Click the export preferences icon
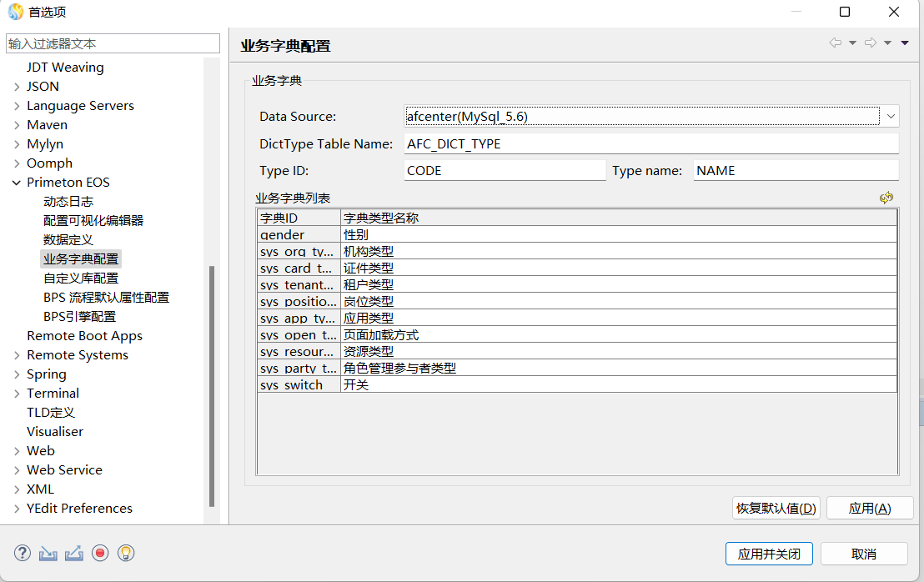This screenshot has height=582, width=924. (x=74, y=553)
